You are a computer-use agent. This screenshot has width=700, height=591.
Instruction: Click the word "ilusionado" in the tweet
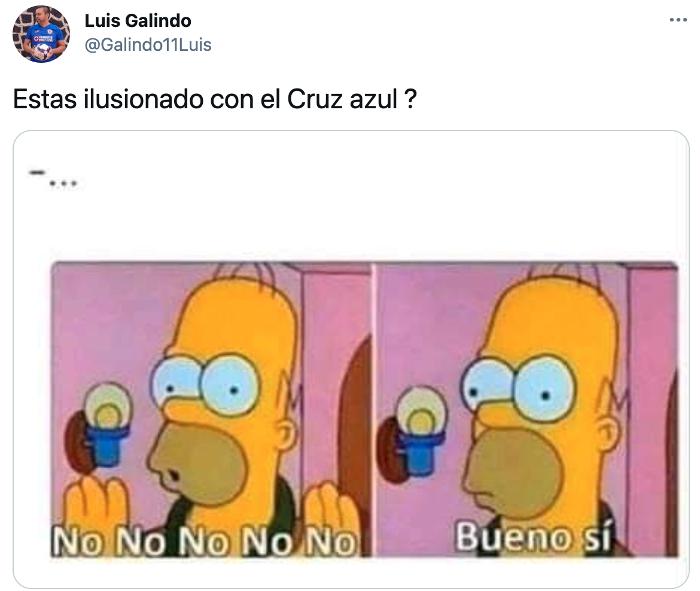[x=144, y=99]
